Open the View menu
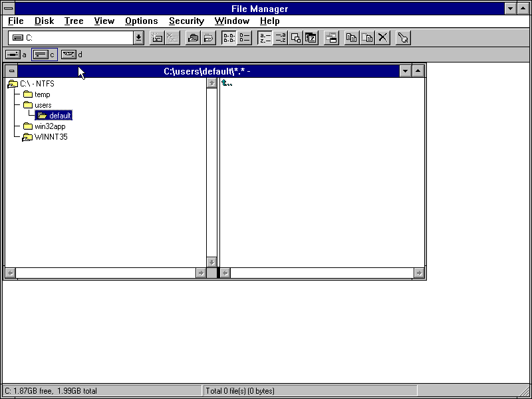 (x=104, y=21)
